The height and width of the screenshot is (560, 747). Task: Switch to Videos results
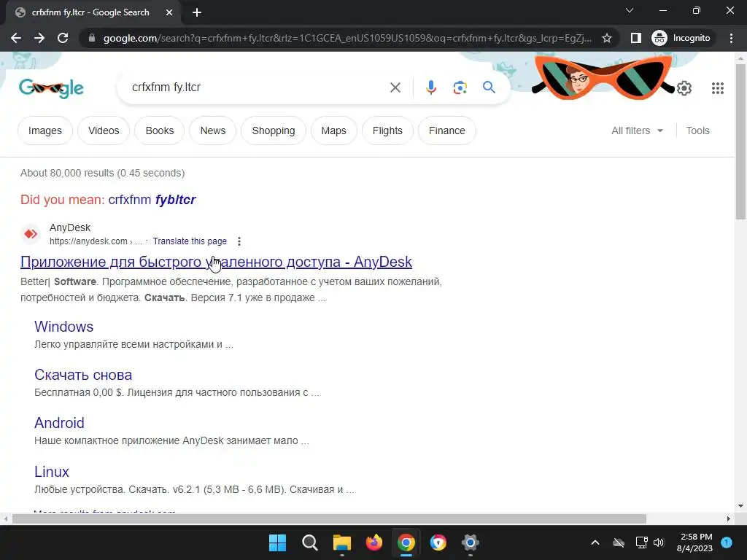coord(104,131)
